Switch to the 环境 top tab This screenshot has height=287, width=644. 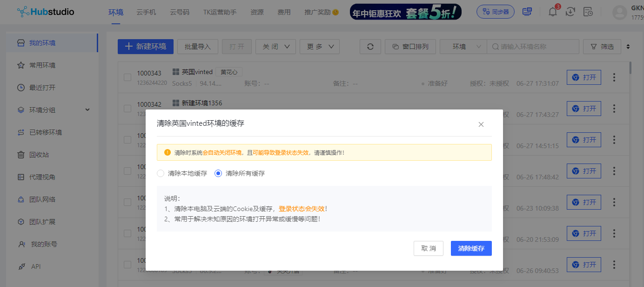[x=116, y=12]
